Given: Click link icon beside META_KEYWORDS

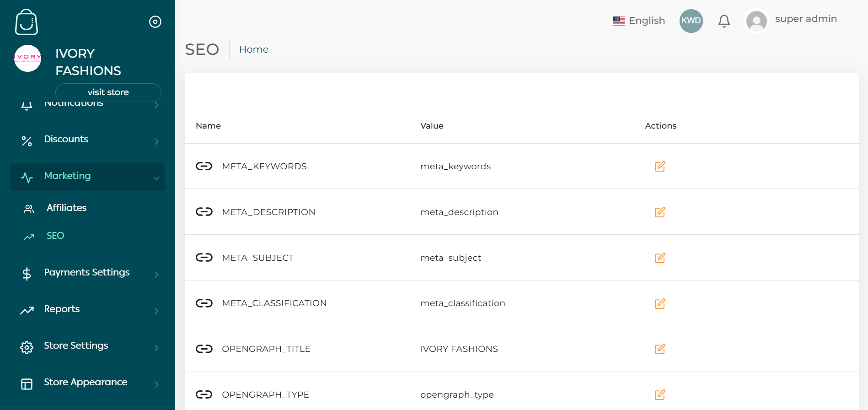Looking at the screenshot, I should [204, 166].
